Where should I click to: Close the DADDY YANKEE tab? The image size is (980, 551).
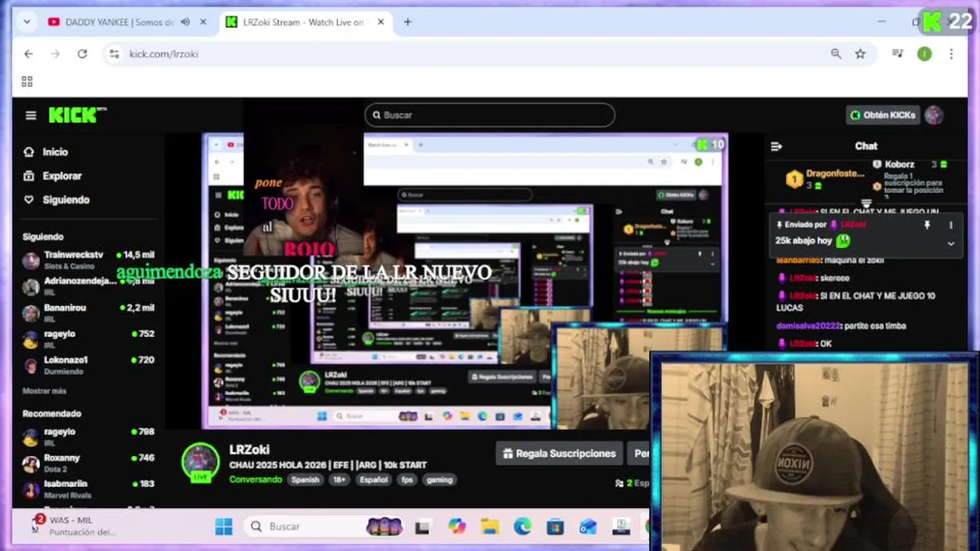203,22
